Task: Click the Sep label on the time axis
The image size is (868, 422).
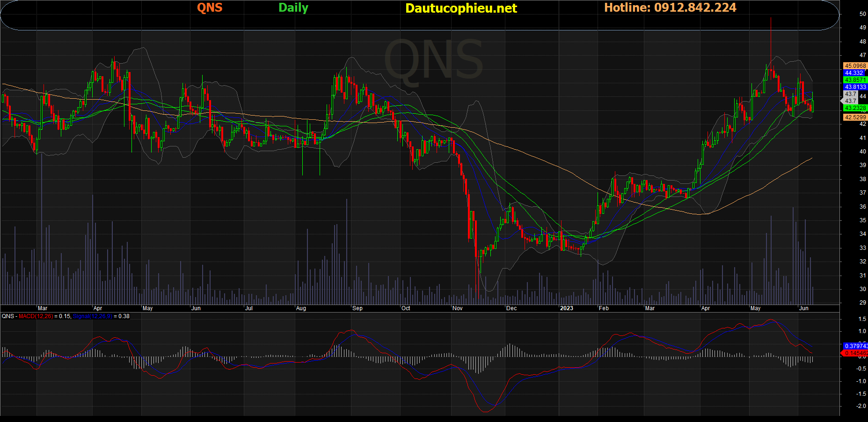Action: click(357, 308)
